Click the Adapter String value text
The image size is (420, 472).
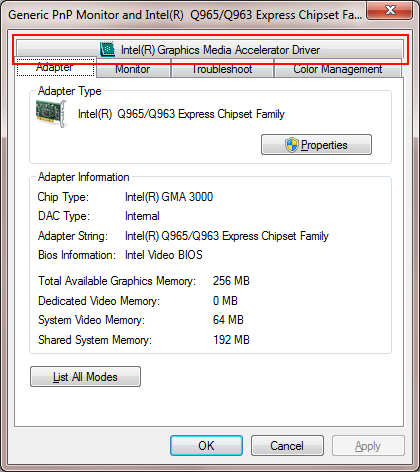[x=227, y=236]
